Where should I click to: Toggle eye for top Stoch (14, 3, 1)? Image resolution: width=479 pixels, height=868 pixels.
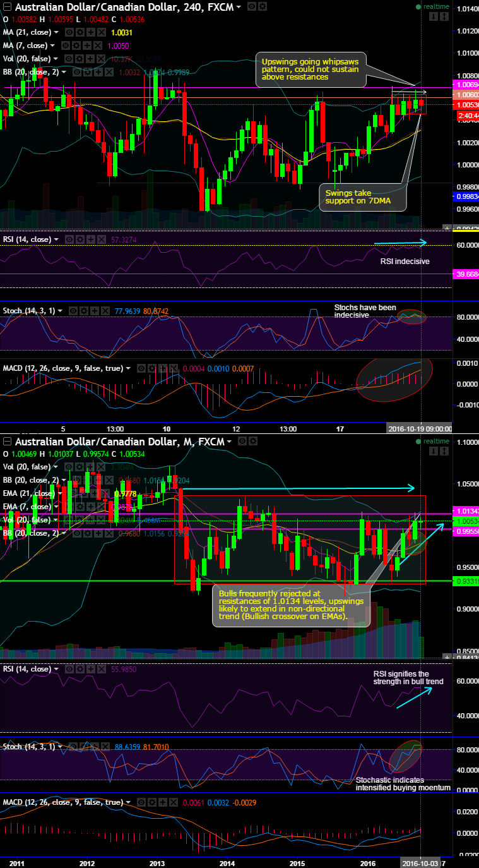pyautogui.click(x=73, y=311)
